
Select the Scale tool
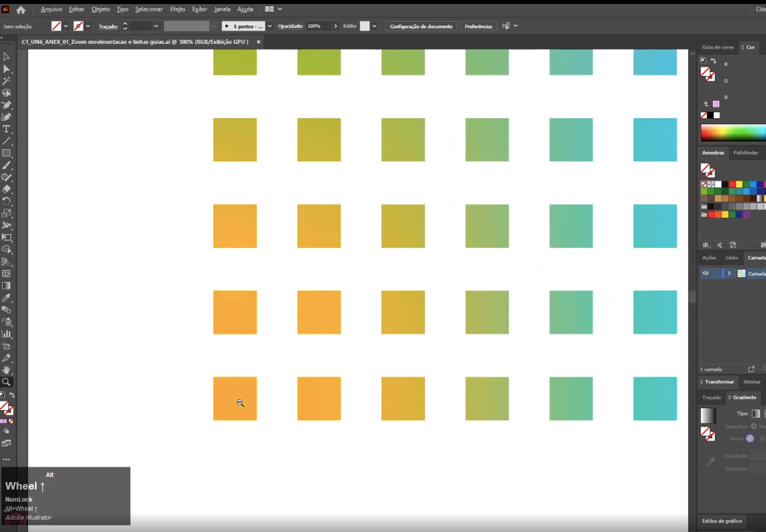[x=7, y=213]
